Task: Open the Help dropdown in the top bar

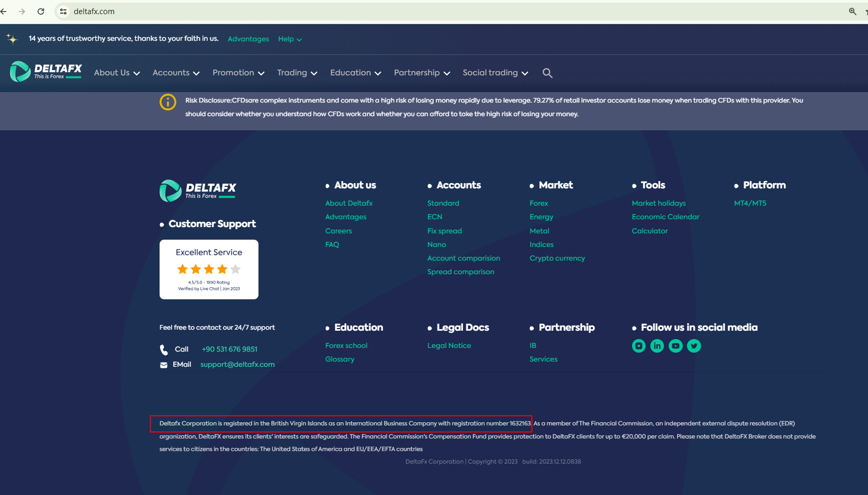Action: coord(289,39)
